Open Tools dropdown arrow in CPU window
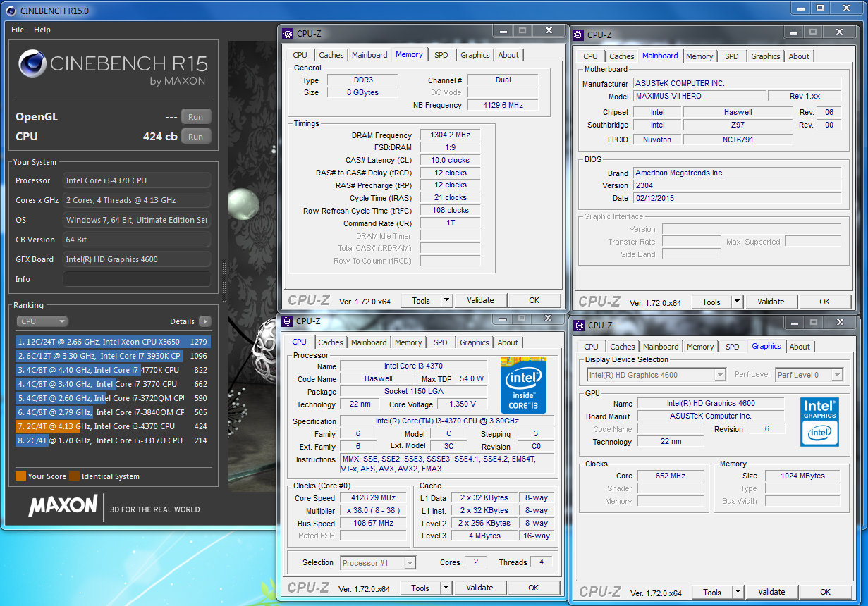This screenshot has width=868, height=606. (x=446, y=588)
